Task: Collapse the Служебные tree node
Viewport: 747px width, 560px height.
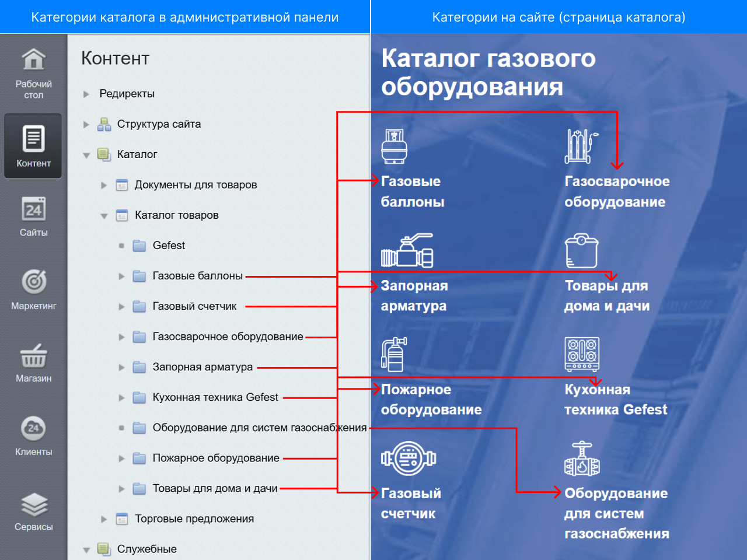Action: (x=86, y=549)
